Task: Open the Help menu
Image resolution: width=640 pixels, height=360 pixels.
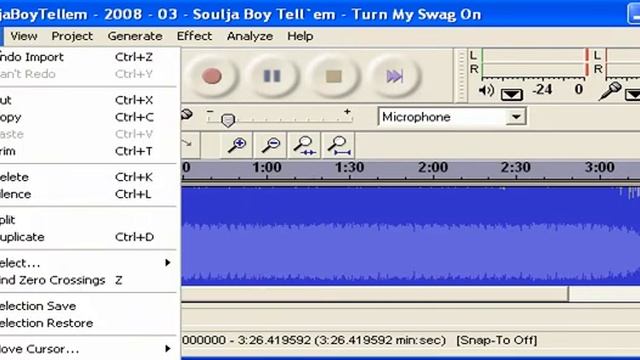Action: tap(300, 36)
